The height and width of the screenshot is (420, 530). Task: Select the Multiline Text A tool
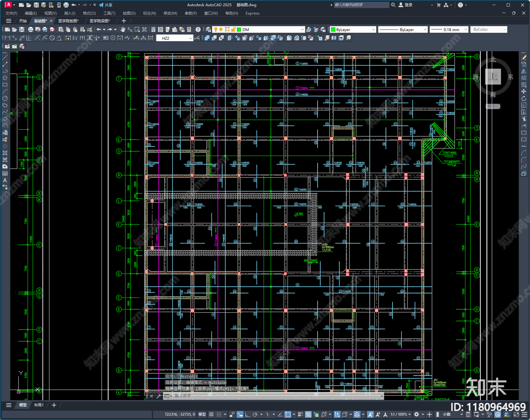[5, 180]
